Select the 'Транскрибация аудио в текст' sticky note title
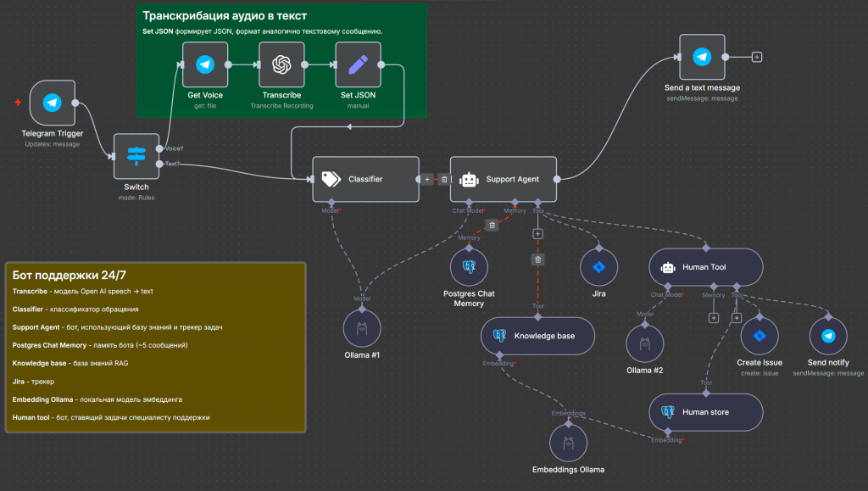This screenshot has height=491, width=868. [225, 16]
